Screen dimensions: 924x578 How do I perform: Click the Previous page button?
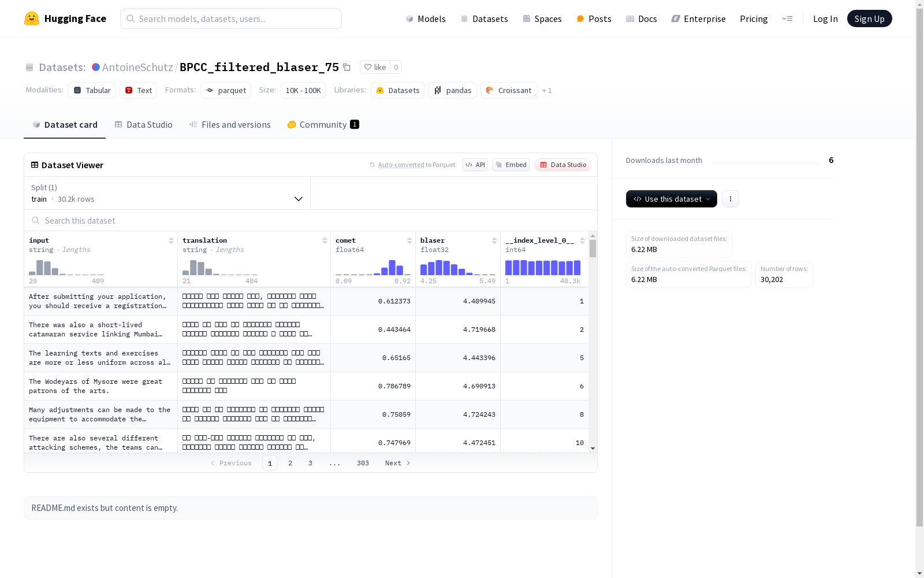coord(231,463)
